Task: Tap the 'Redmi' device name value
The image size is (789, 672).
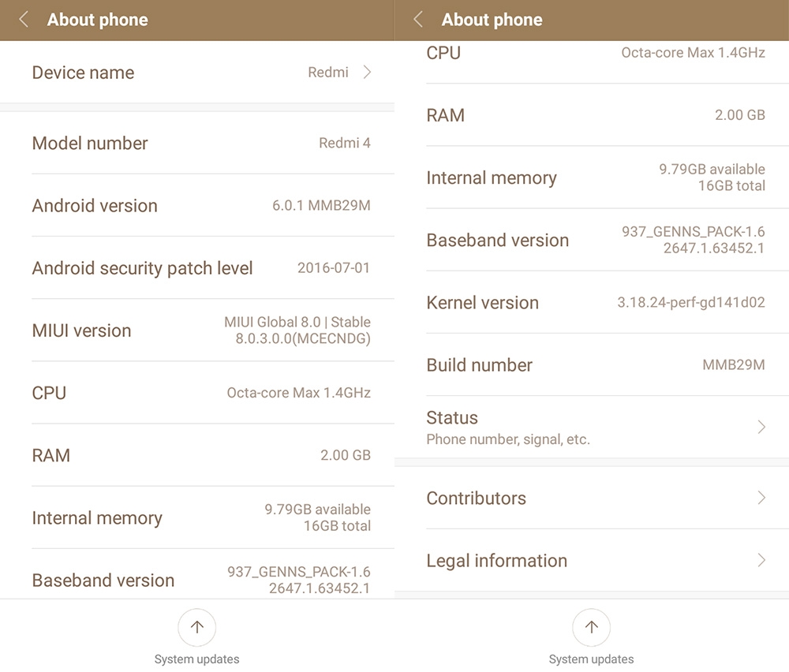Action: [x=327, y=73]
